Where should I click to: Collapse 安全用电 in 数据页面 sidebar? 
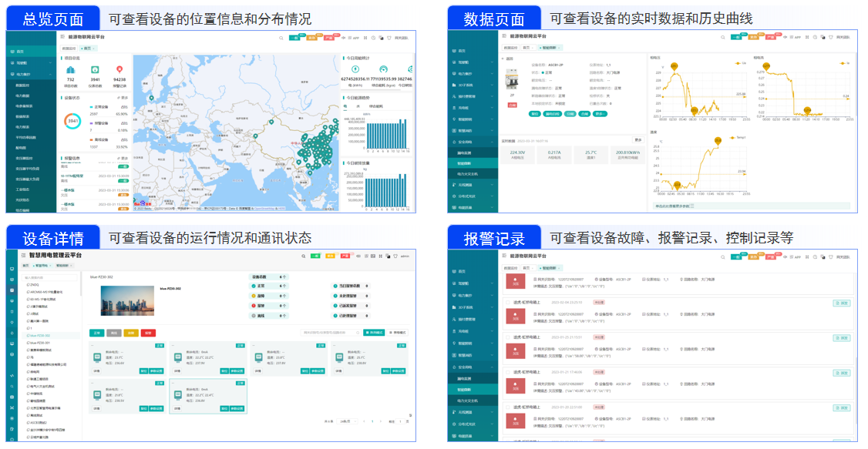pos(473,142)
